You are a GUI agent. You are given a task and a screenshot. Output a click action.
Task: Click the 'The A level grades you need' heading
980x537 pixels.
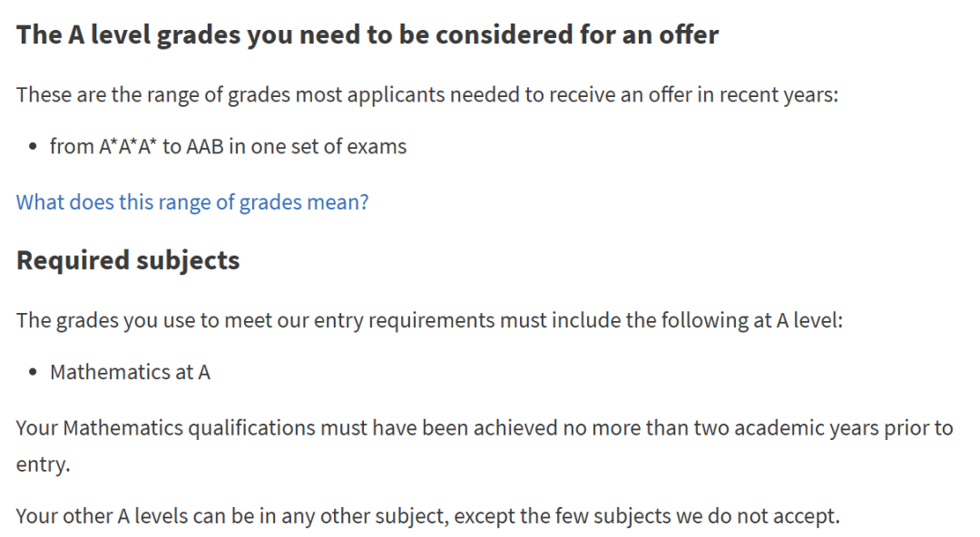pyautogui.click(x=367, y=35)
